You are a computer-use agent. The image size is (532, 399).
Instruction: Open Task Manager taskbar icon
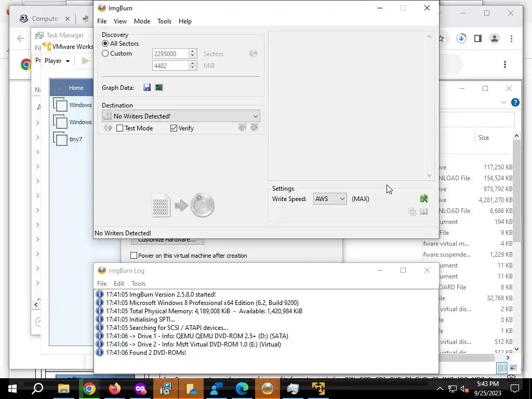[x=293, y=389]
